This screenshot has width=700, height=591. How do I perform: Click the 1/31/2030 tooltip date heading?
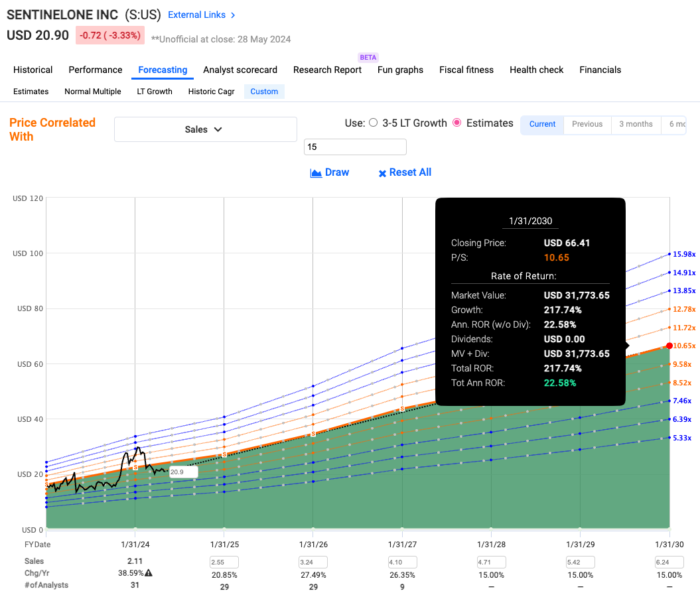coord(530,221)
